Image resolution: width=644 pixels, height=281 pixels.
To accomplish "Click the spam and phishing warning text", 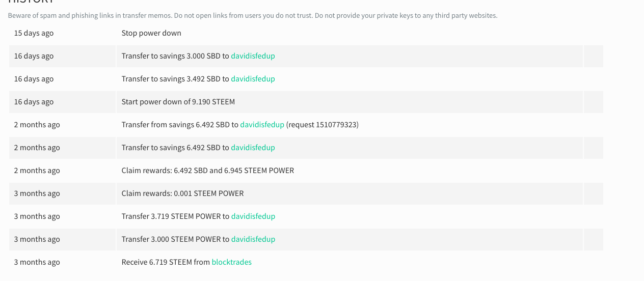I will coord(252,16).
